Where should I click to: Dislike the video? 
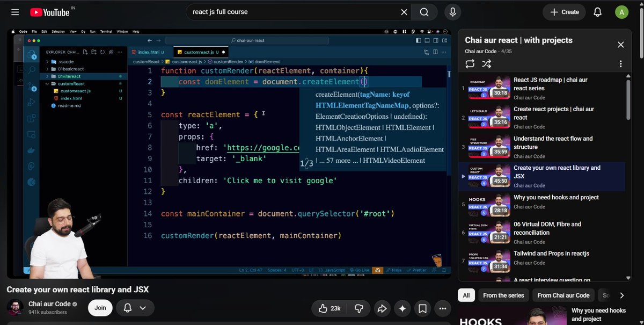pos(359,308)
